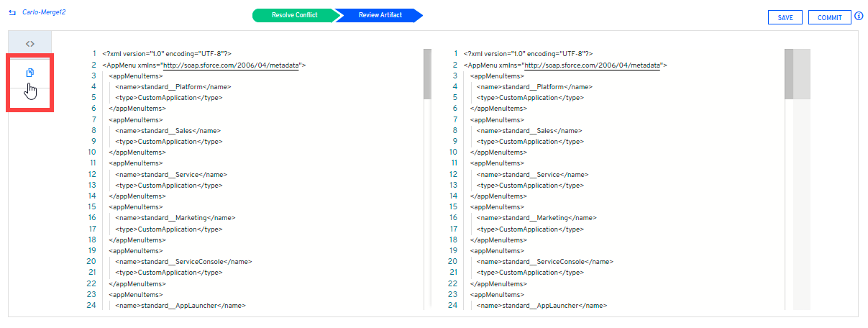The width and height of the screenshot is (868, 328).
Task: Select the code view angle-brackets icon
Action: pos(29,44)
